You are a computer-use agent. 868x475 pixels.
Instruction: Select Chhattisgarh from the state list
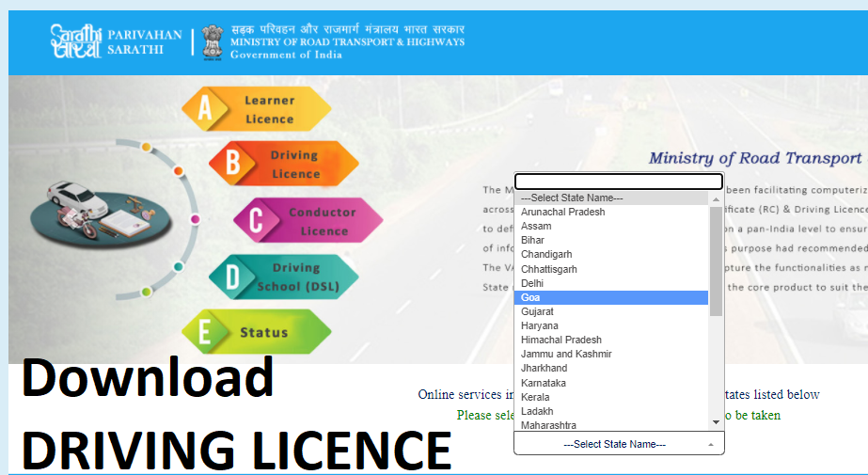point(611,269)
